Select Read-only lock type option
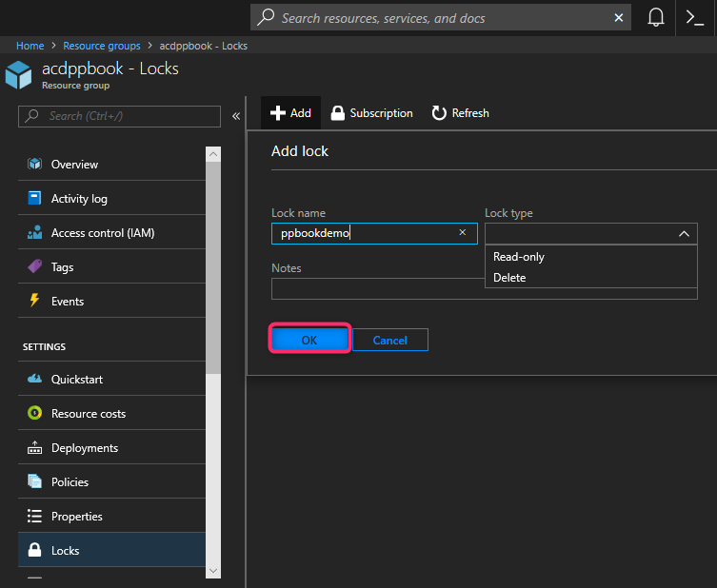This screenshot has height=588, width=717. (519, 257)
